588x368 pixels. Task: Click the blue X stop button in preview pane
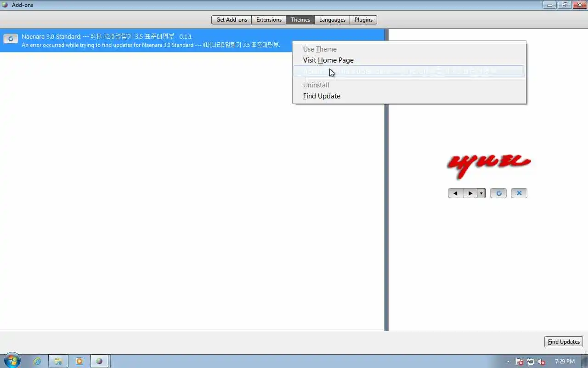(519, 193)
